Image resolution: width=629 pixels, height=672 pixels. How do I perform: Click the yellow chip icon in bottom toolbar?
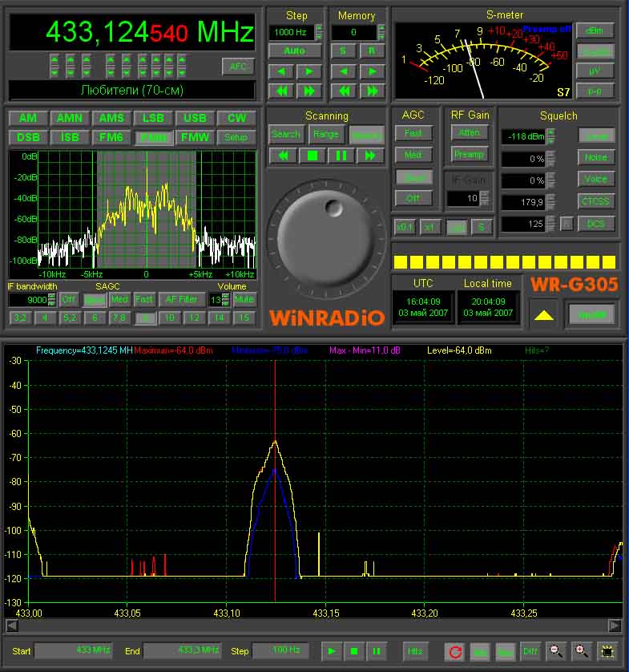608,651
